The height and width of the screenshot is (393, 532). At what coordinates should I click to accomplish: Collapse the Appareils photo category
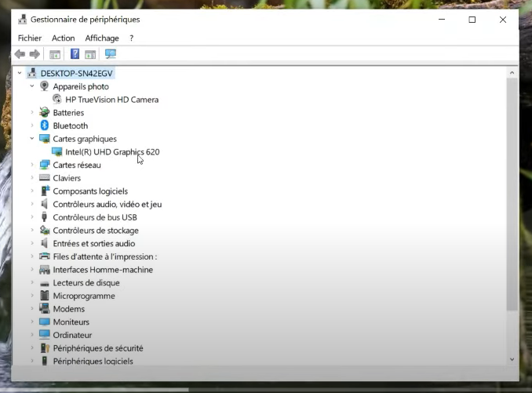tap(32, 86)
